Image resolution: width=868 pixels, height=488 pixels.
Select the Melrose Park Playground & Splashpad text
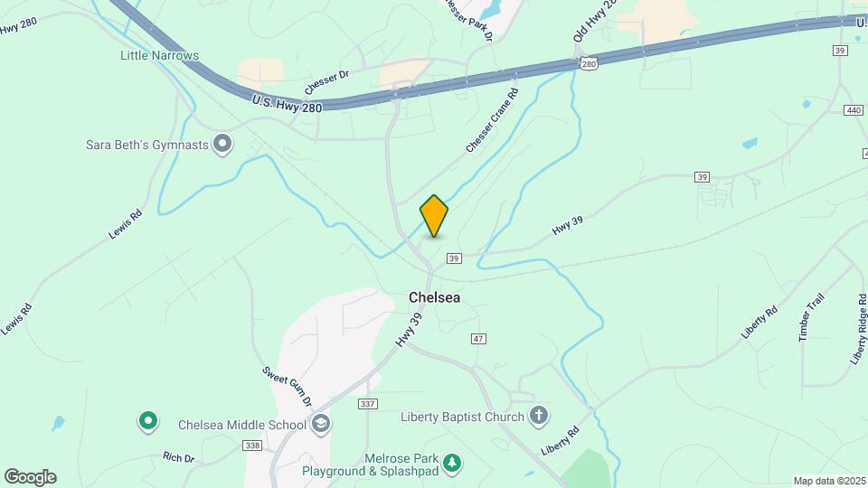tap(371, 465)
